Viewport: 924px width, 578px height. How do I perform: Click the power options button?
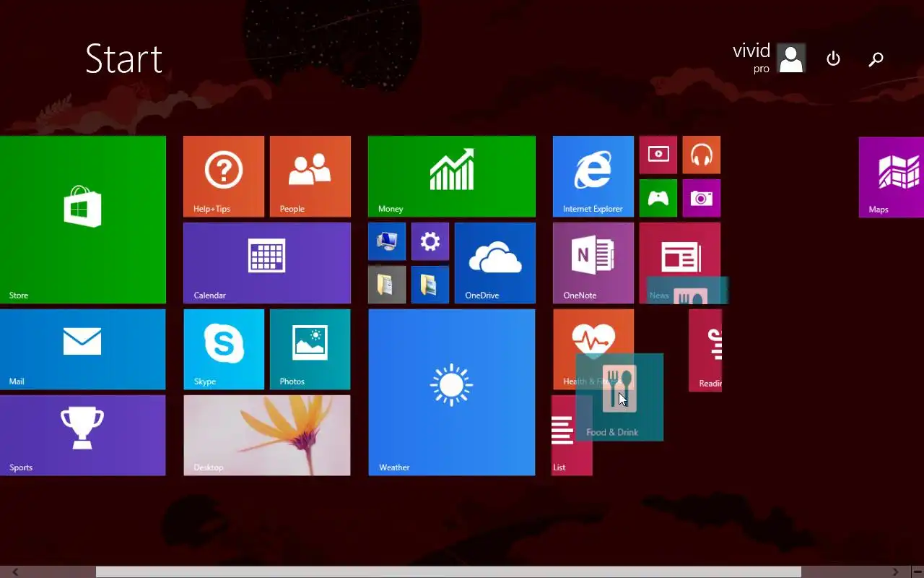833,59
